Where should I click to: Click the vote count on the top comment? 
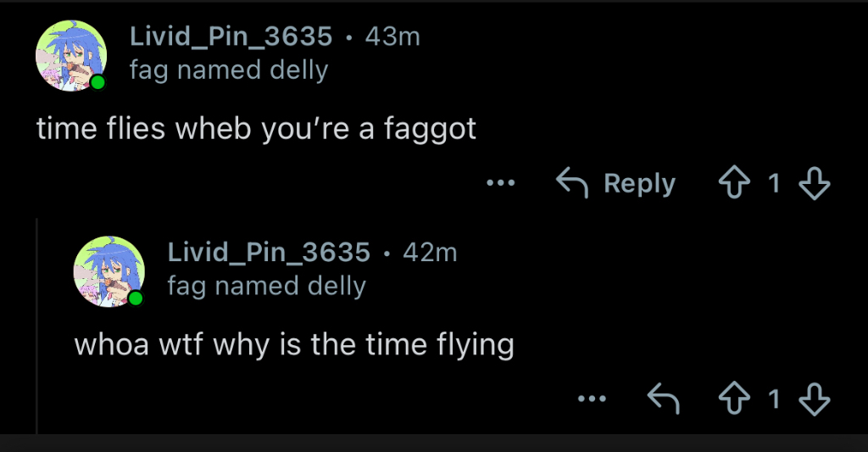[x=774, y=183]
